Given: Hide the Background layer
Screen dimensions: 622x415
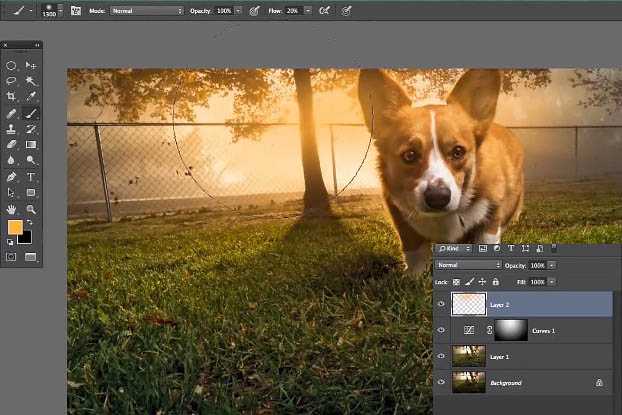Looking at the screenshot, I should click(442, 382).
